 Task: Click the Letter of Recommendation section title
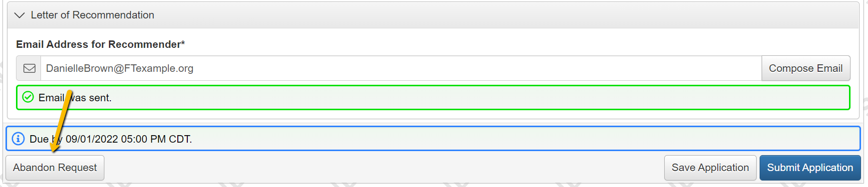coord(92,15)
